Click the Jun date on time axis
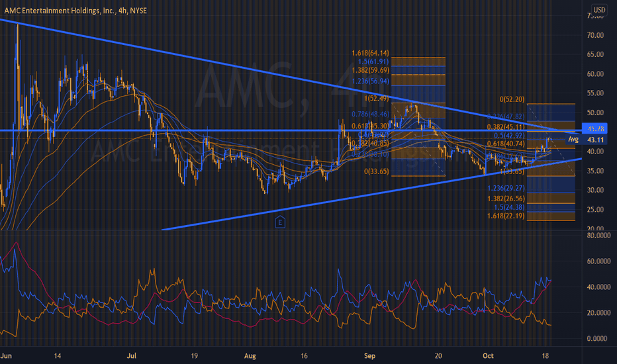This screenshot has width=617, height=364. click(6, 356)
